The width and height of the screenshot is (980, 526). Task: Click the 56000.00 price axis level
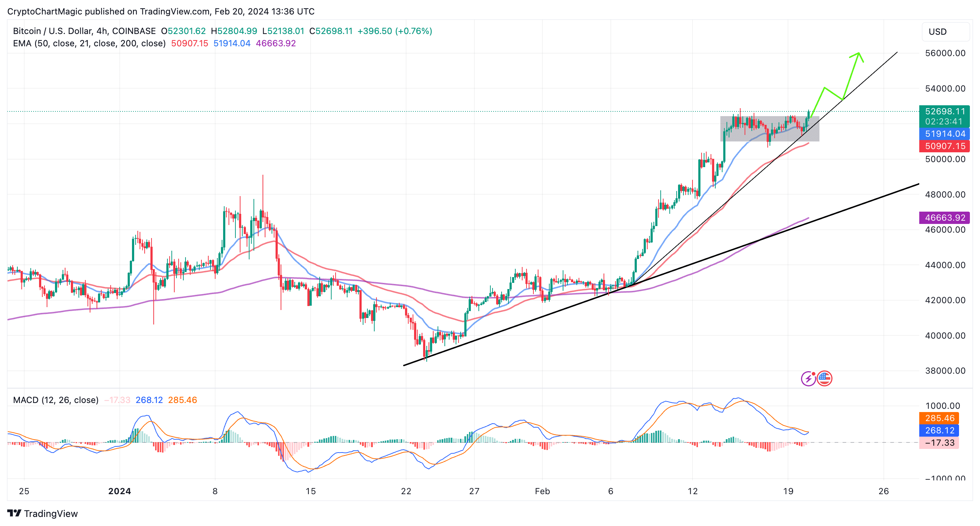(945, 53)
